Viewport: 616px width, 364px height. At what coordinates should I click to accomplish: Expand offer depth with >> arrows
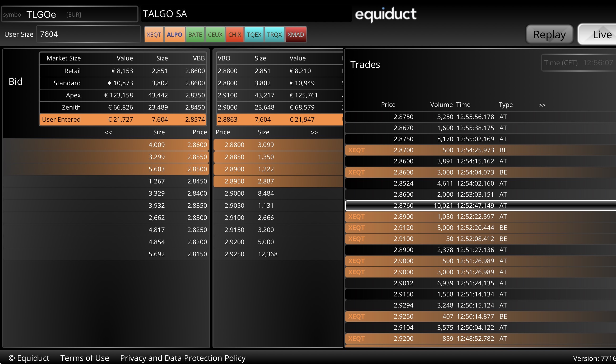click(314, 132)
